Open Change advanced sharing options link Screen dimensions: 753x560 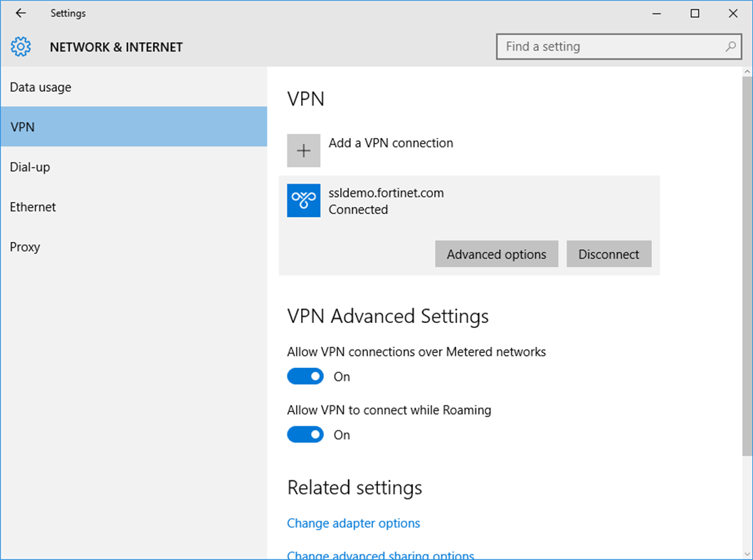coord(380,554)
